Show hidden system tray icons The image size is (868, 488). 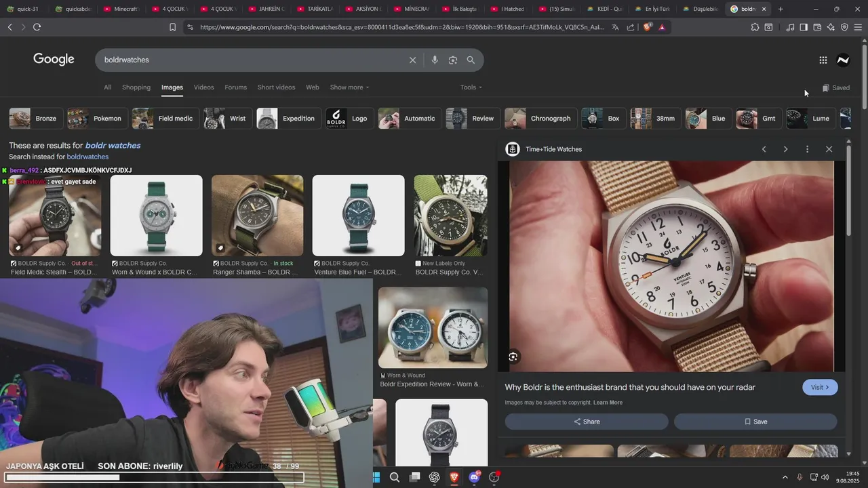[x=785, y=477]
